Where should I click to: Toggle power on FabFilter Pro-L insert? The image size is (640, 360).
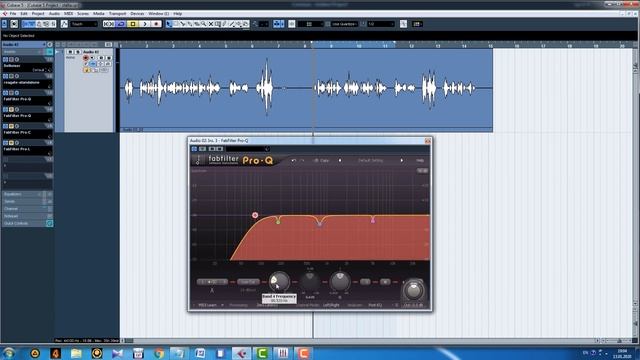pyautogui.click(x=5, y=143)
